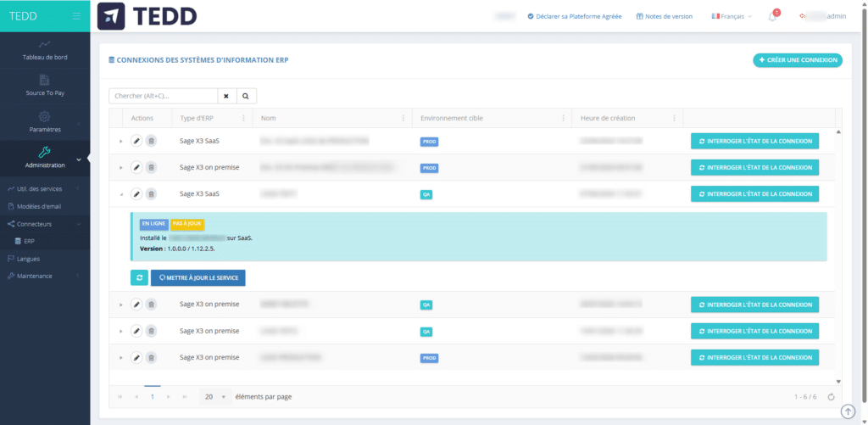Collapse the expanded Sage X3 SaaS QA row

coord(120,194)
